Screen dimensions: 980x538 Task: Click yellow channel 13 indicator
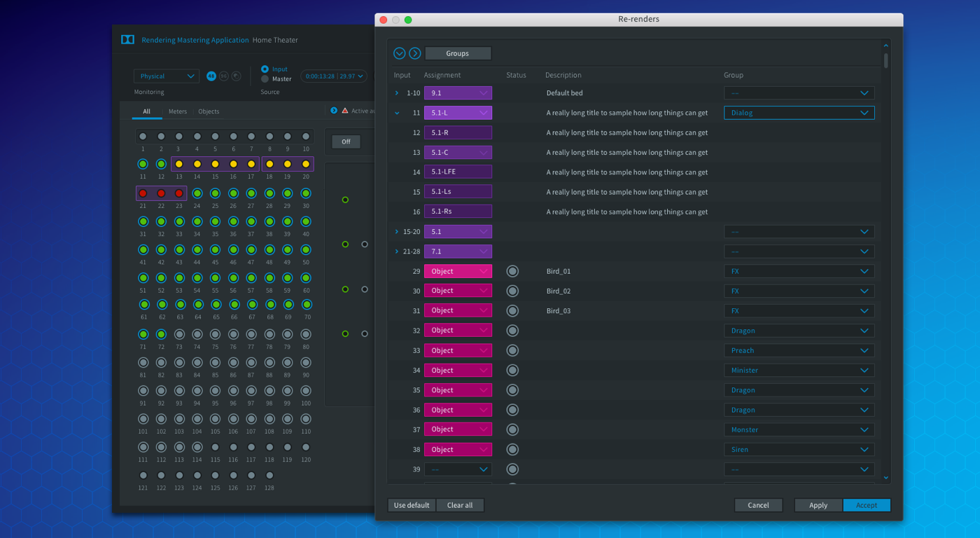[179, 164]
